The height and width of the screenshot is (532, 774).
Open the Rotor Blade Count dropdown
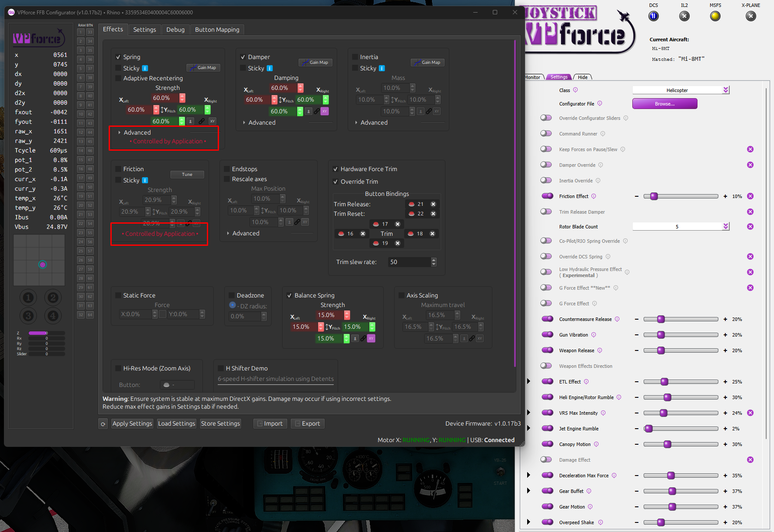pos(681,227)
